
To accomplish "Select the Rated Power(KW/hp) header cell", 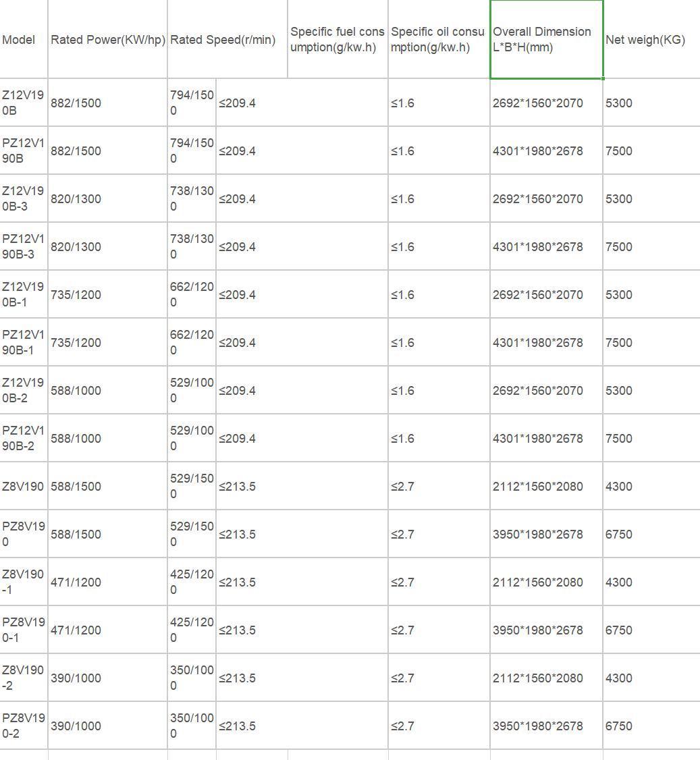I will click(107, 40).
